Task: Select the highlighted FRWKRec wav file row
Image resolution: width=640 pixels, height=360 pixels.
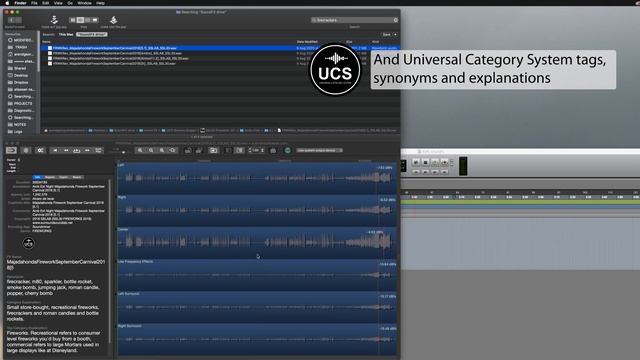Action: pyautogui.click(x=220, y=48)
